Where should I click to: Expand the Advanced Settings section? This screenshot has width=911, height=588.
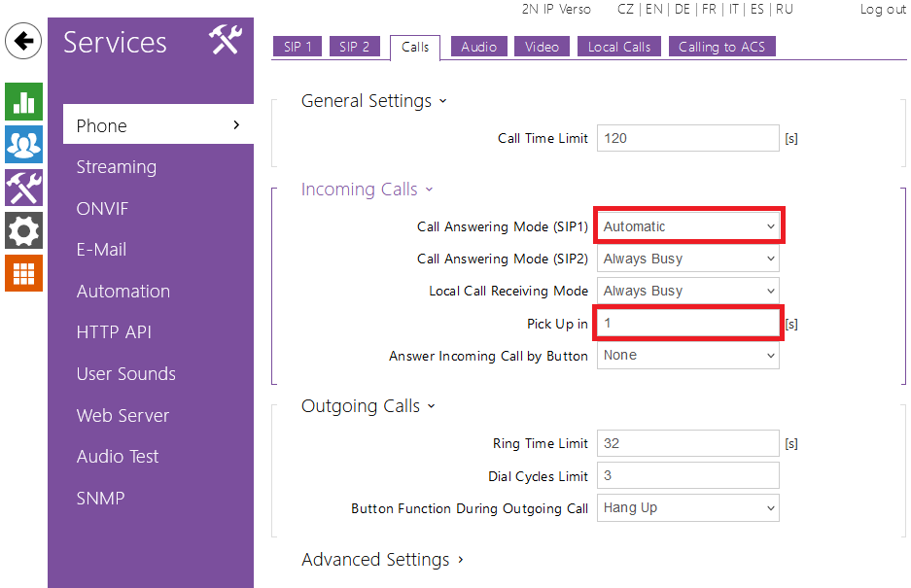pos(382,560)
